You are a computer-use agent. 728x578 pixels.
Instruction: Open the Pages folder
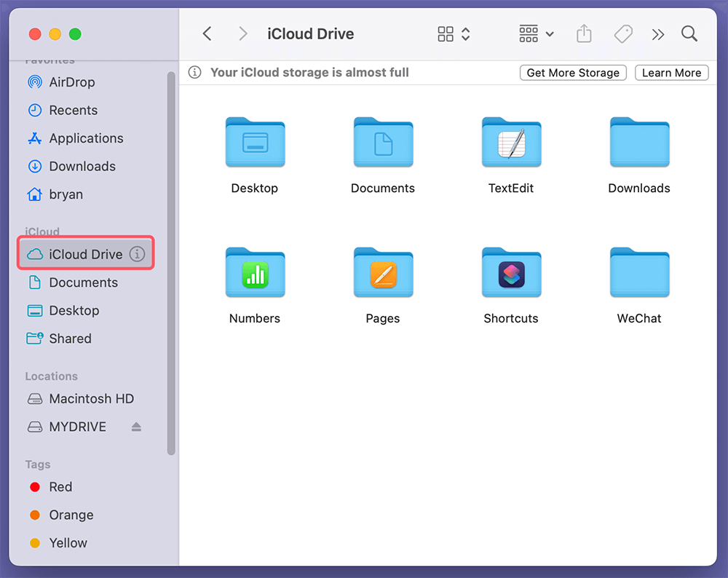[x=383, y=273]
